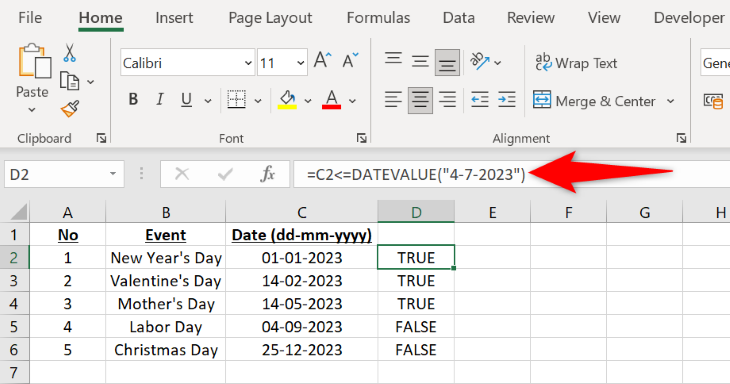Toggle Bold formatting
This screenshot has width=730, height=384.
coord(133,99)
